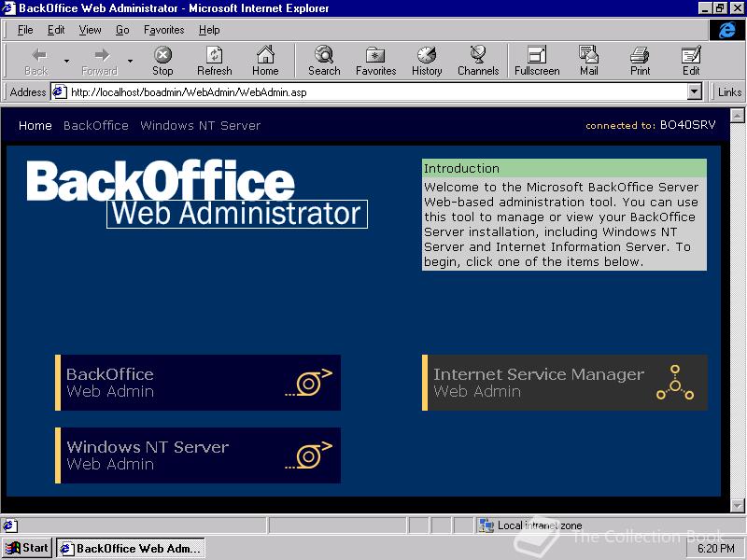Open the Back history dropdown arrow
This screenshot has width=747, height=560.
click(x=66, y=61)
